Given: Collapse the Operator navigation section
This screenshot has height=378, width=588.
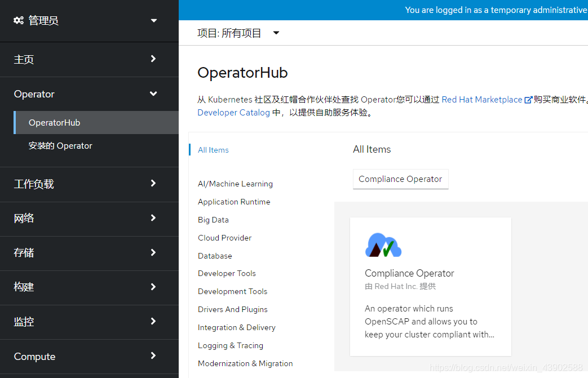Looking at the screenshot, I should [x=89, y=94].
